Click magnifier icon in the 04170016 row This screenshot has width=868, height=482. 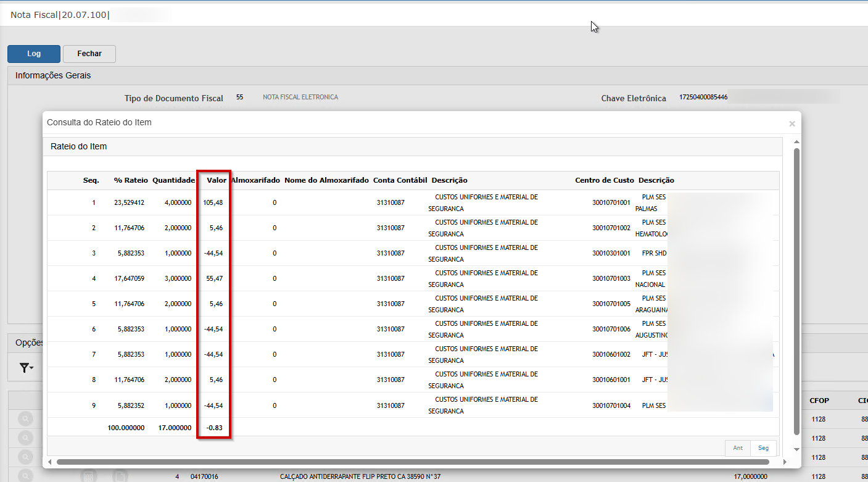25,476
